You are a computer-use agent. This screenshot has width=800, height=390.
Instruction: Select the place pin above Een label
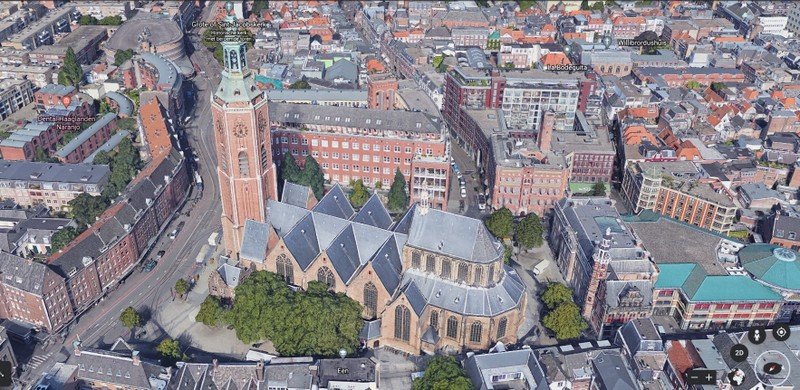tap(342, 353)
